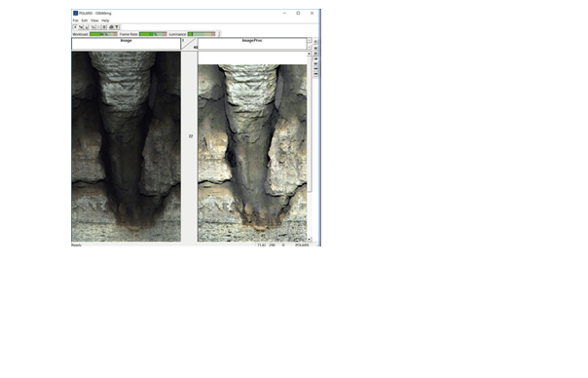
Task: Click the row number 72 between the panes
Action: pyautogui.click(x=191, y=136)
